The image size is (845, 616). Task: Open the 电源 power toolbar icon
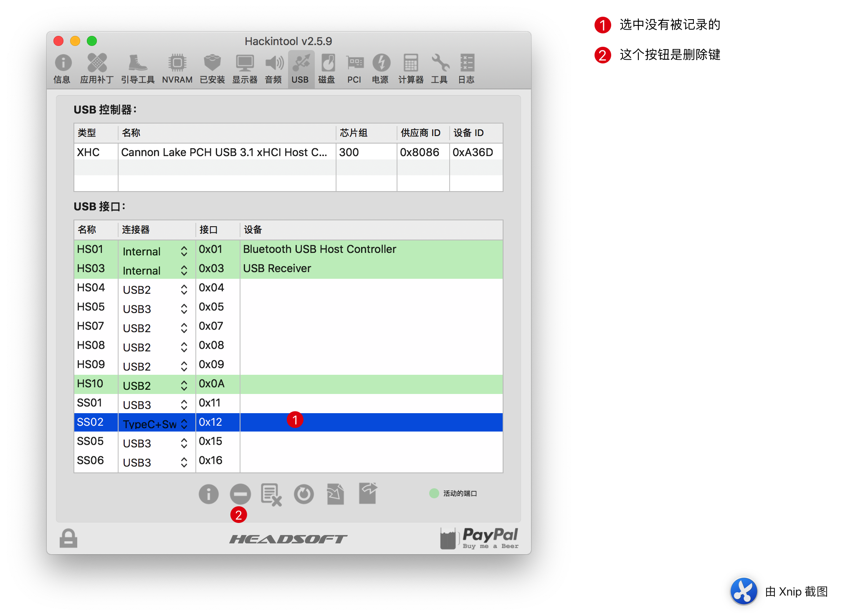[380, 69]
